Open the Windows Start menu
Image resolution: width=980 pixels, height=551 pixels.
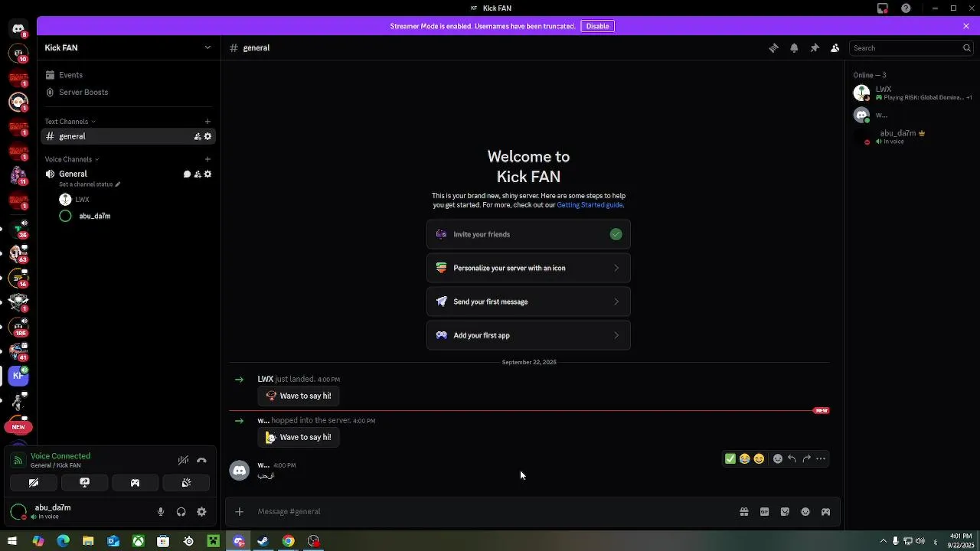tap(12, 541)
